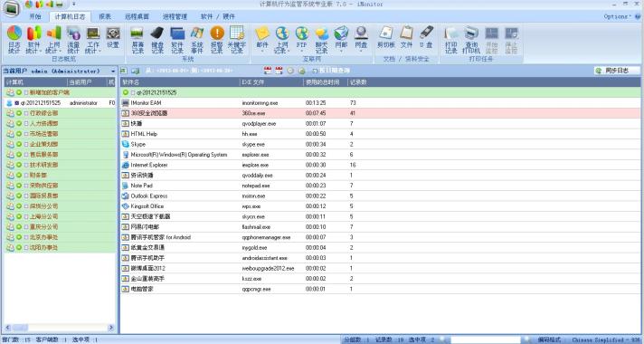Screen dimensions: 644x344
Task: Switch to the 报表 tab
Action: (105, 17)
